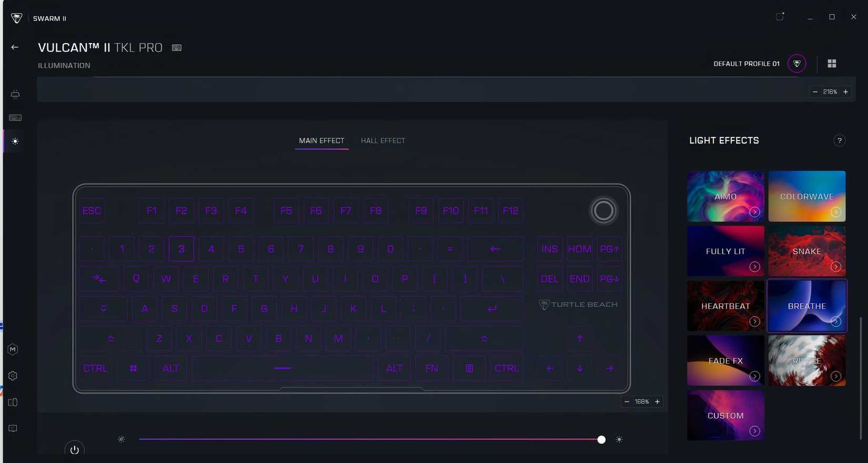Select the menu key on keyboard
Screen dimensions: 868x463
point(469,368)
